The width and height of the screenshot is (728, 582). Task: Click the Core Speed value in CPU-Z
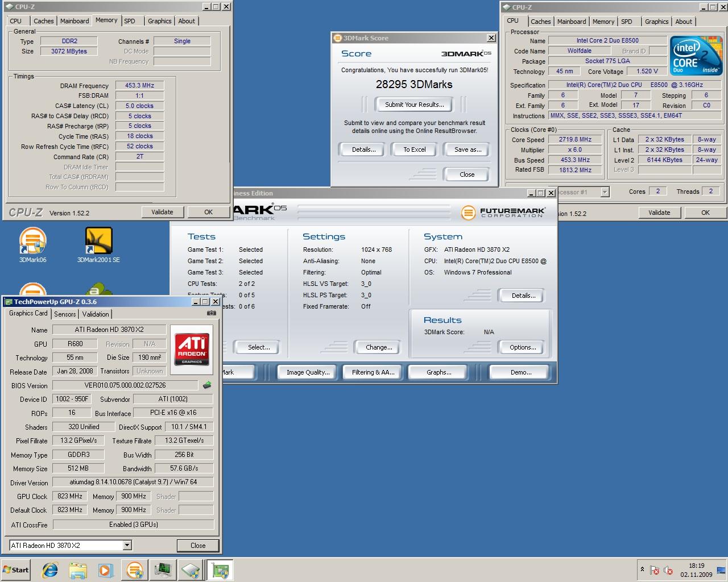pyautogui.click(x=575, y=139)
